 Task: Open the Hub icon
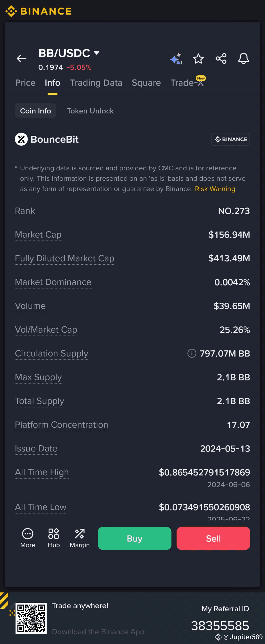(x=54, y=538)
